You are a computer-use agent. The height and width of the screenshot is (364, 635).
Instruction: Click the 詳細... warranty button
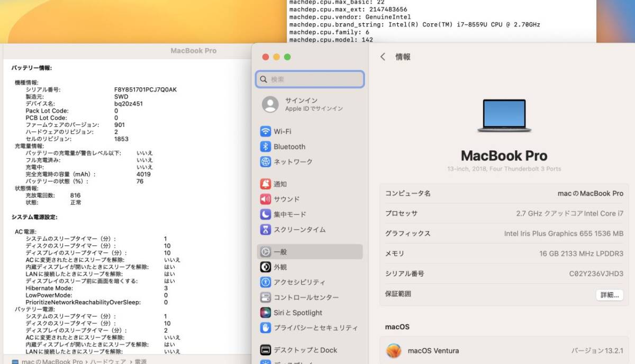tap(610, 295)
